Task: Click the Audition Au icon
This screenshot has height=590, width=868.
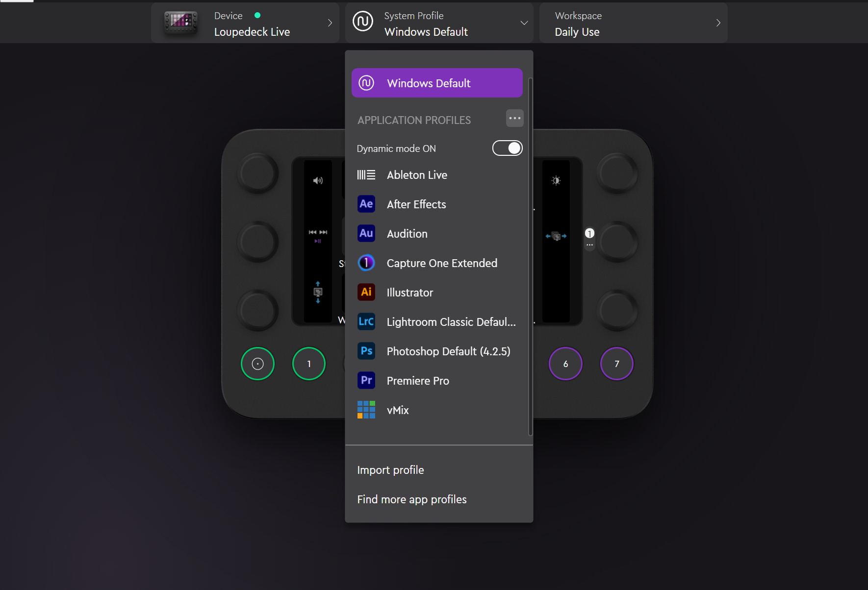Action: click(x=366, y=233)
